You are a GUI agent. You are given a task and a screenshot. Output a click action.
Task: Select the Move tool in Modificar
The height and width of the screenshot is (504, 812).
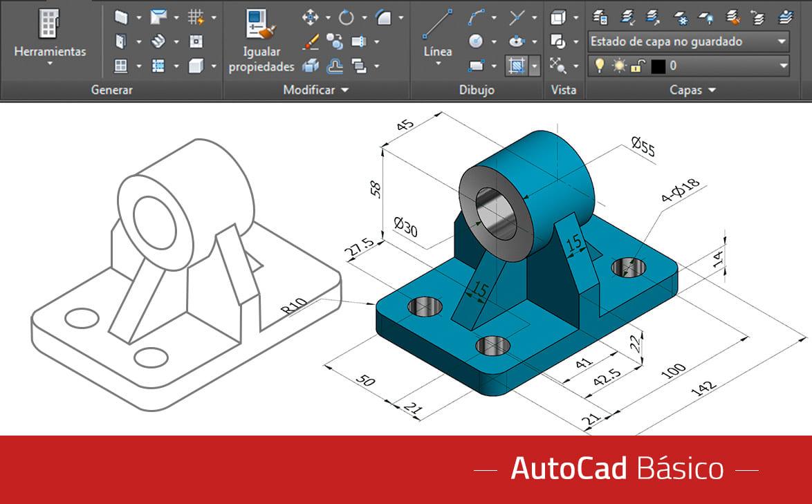(x=311, y=17)
